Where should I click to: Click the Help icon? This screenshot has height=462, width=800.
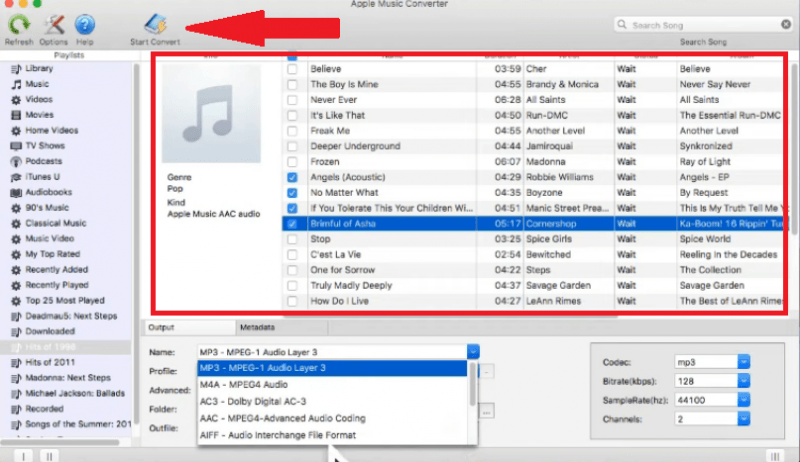(85, 25)
